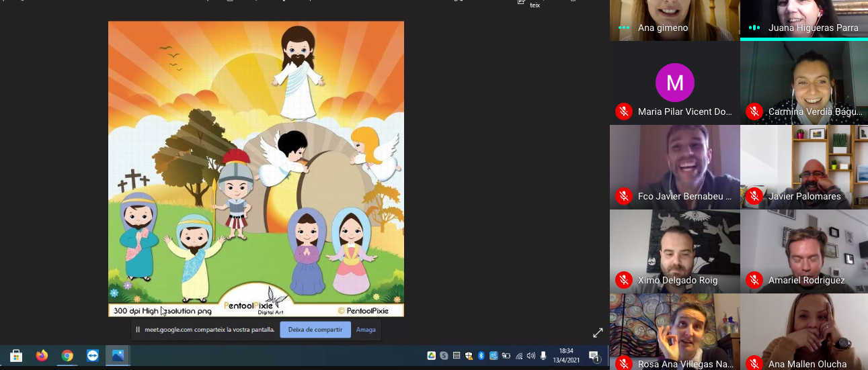Click the name label 'Ana gimeno'

pos(662,28)
